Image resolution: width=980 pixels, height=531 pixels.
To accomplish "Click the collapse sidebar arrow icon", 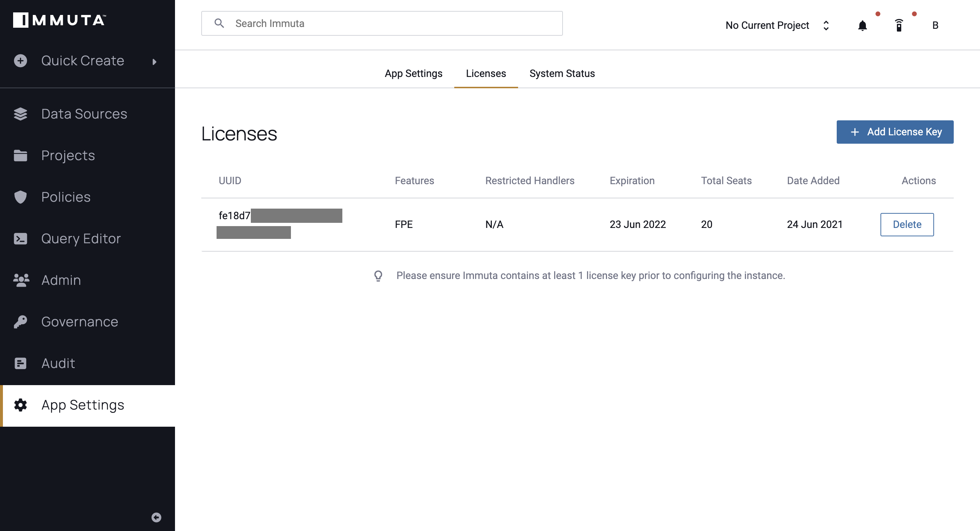I will tap(156, 517).
